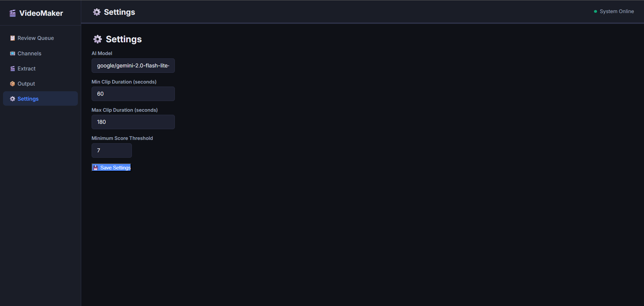Select the Min Clip Duration field showing 60
This screenshot has width=644, height=306.
(x=133, y=94)
